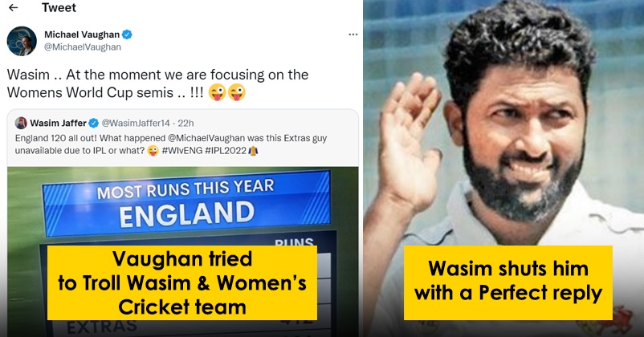The height and width of the screenshot is (337, 644).
Task: Click Wasim Jaffer's small avatar in quoted tweet
Action: (21, 123)
